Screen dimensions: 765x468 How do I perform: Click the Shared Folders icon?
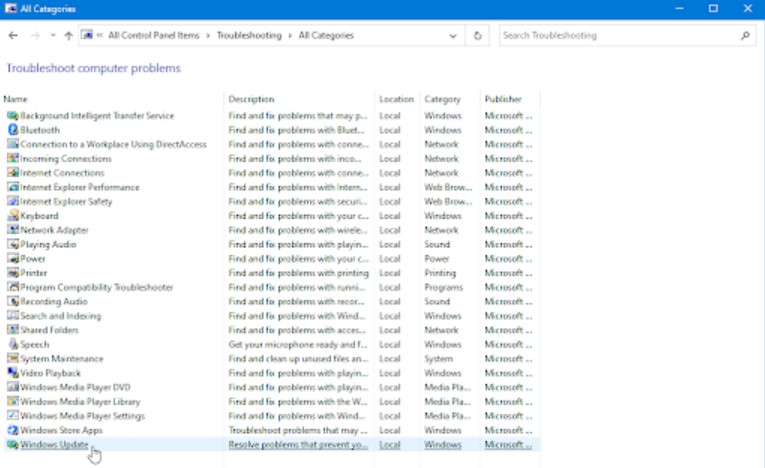[13, 330]
